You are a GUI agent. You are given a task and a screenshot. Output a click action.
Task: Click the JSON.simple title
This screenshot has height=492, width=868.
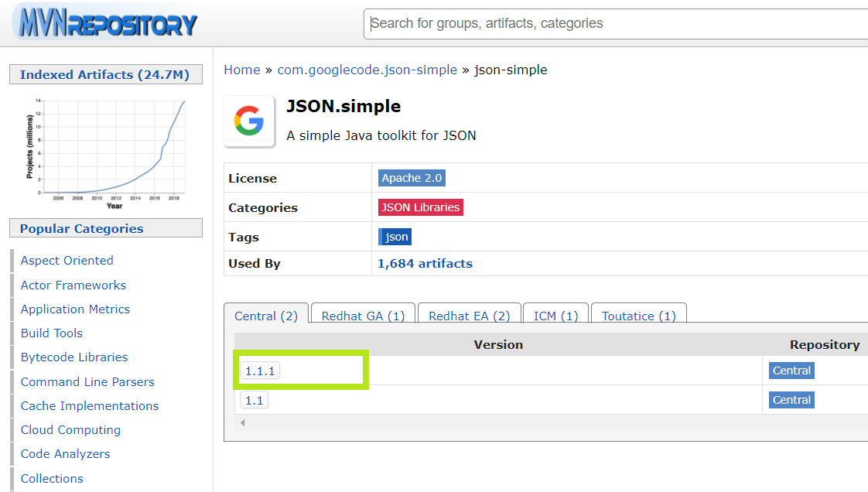343,106
